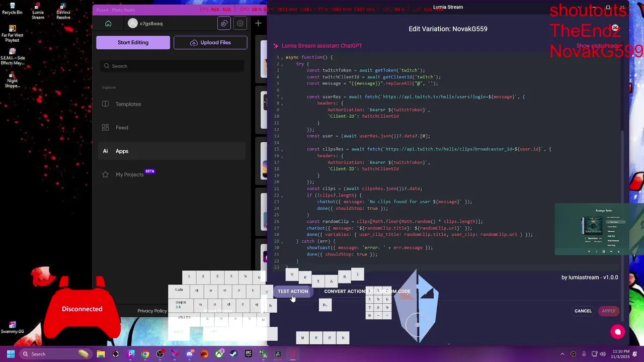Click Lumia Stream assistant ChatGPT link

[x=321, y=46]
